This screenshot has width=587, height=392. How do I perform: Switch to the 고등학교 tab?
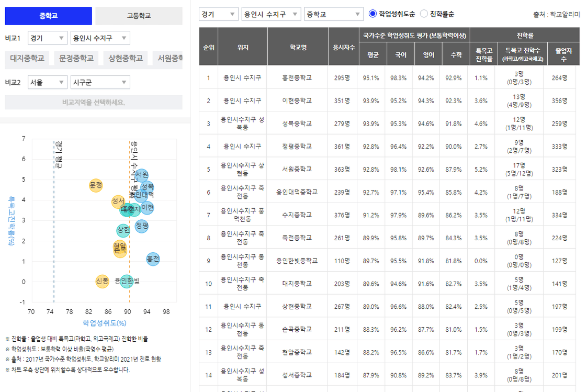coord(139,16)
